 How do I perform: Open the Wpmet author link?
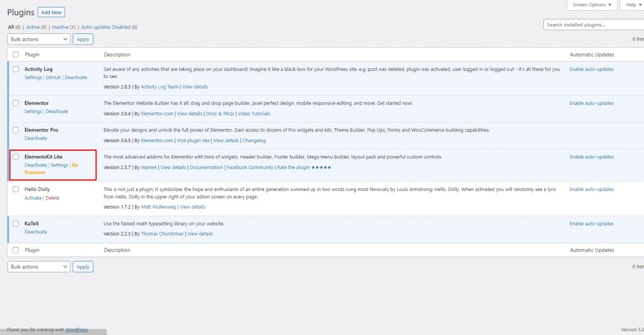coord(148,167)
